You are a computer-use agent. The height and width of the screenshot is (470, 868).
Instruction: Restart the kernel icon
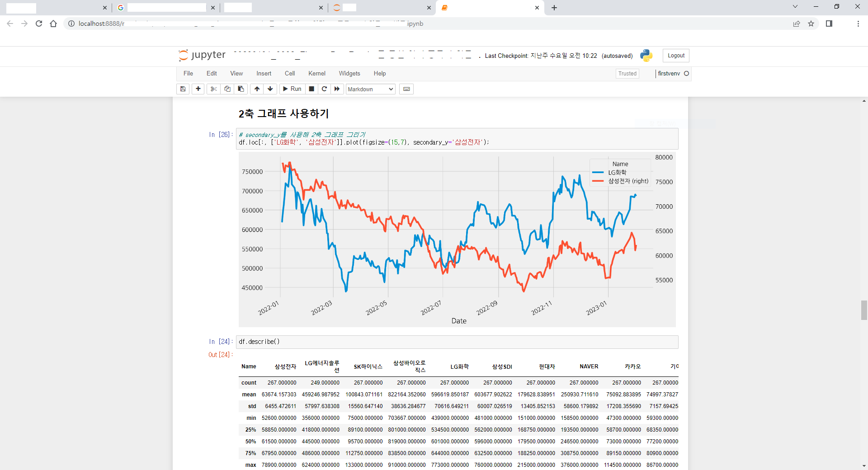tap(324, 89)
